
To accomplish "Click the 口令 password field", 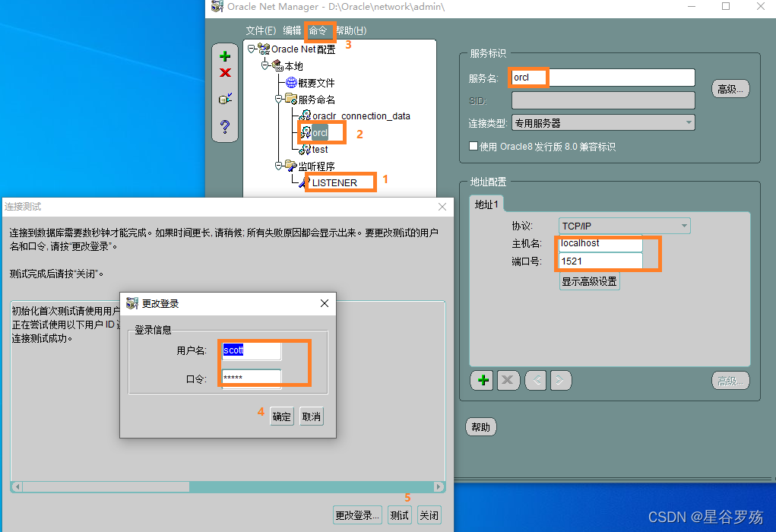I will [252, 378].
